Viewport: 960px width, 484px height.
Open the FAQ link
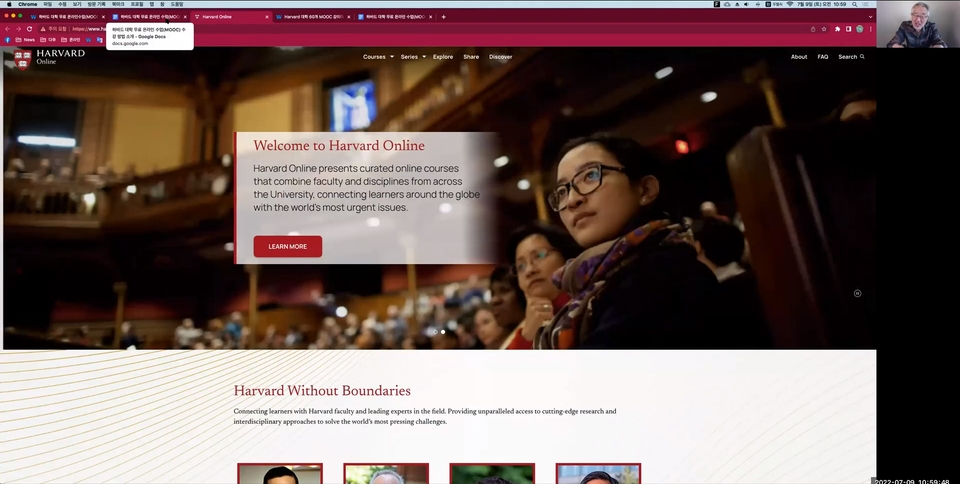(x=823, y=56)
